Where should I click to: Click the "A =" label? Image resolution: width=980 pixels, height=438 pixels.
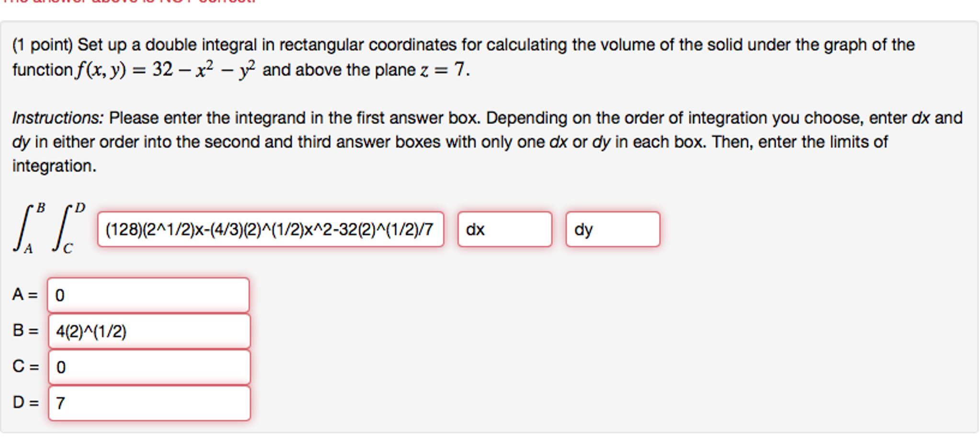pos(25,294)
